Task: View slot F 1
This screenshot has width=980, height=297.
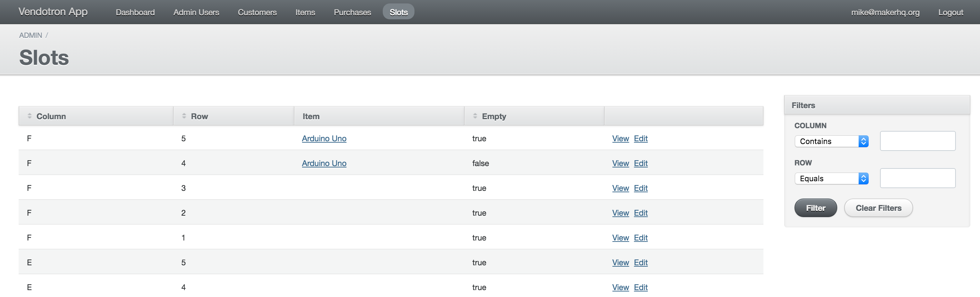Action: point(620,238)
